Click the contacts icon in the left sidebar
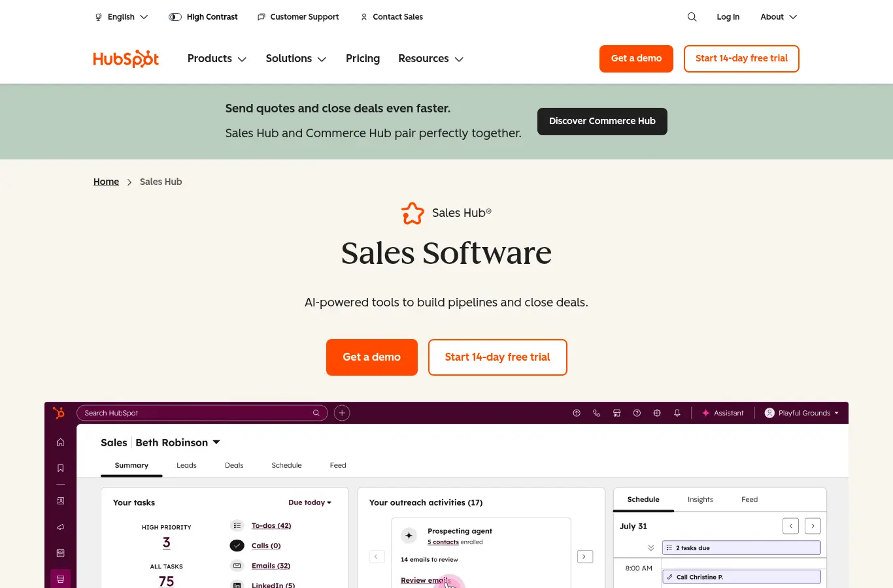 60,501
